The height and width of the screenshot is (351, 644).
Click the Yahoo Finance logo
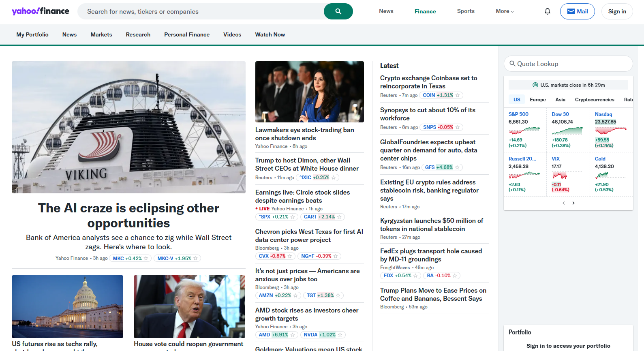tap(41, 11)
